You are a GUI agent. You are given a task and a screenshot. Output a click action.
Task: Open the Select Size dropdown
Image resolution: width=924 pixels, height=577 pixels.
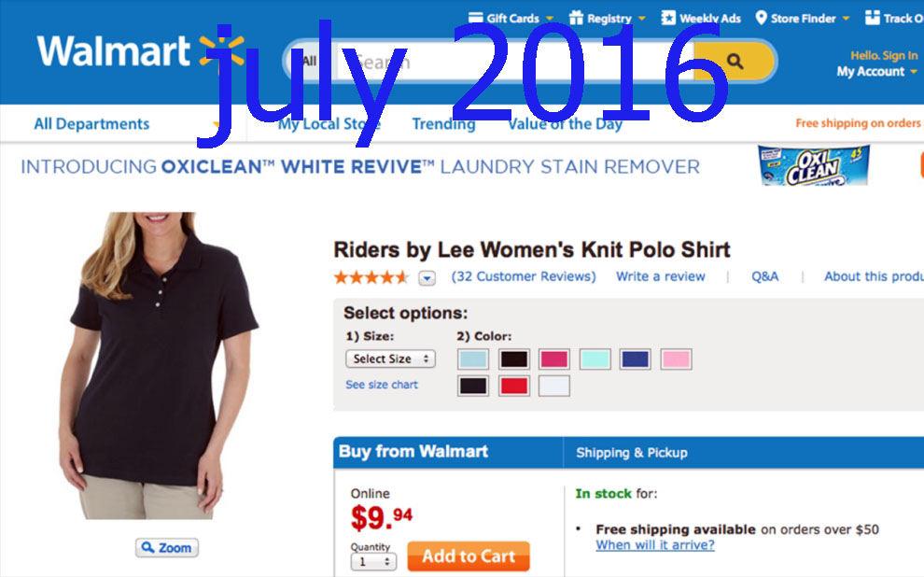coord(391,359)
